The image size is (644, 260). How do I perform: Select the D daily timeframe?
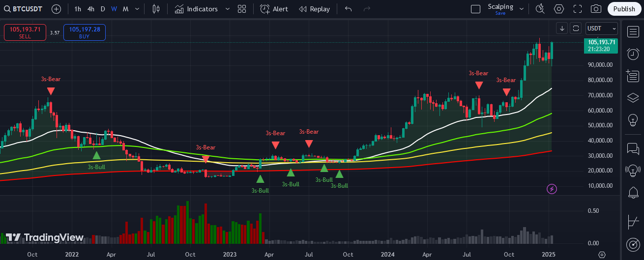point(103,9)
